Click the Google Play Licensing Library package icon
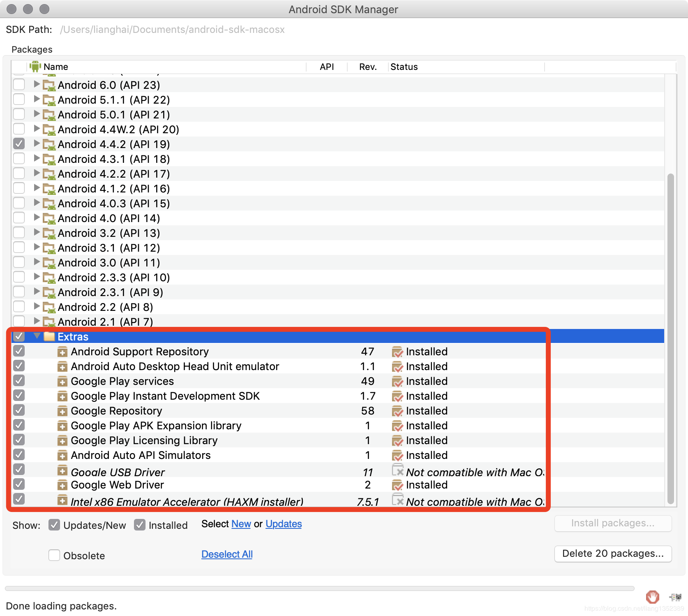The image size is (688, 616). tap(62, 440)
